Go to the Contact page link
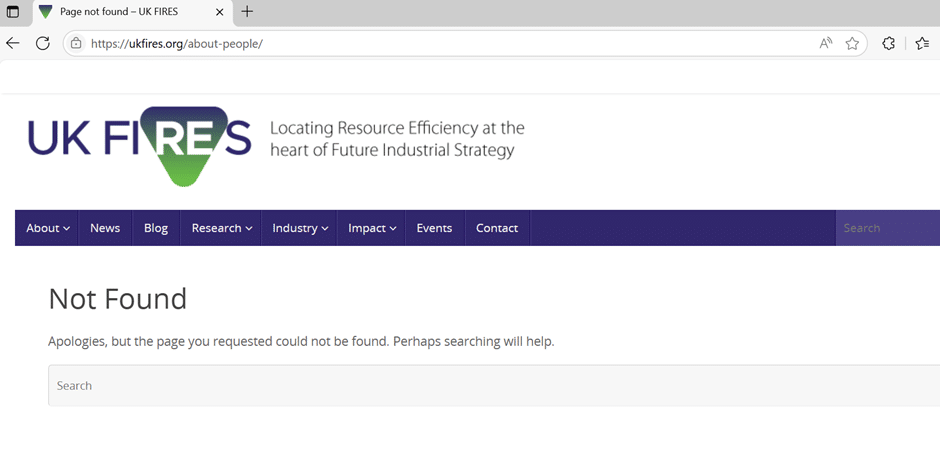The width and height of the screenshot is (940, 463). click(x=497, y=228)
